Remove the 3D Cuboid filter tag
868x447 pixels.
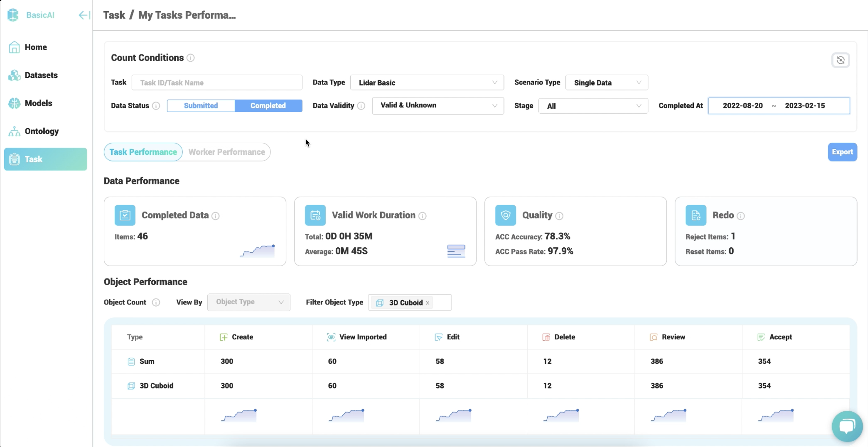[428, 303]
